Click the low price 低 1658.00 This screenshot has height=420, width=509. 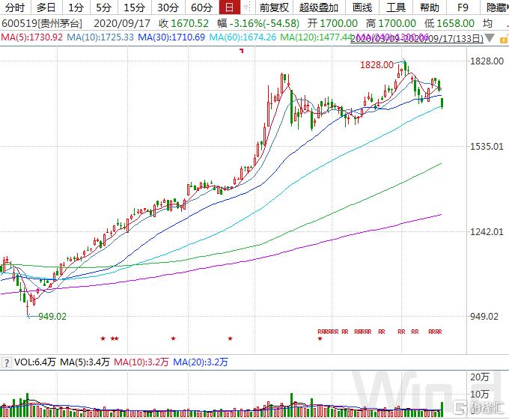[x=449, y=23]
